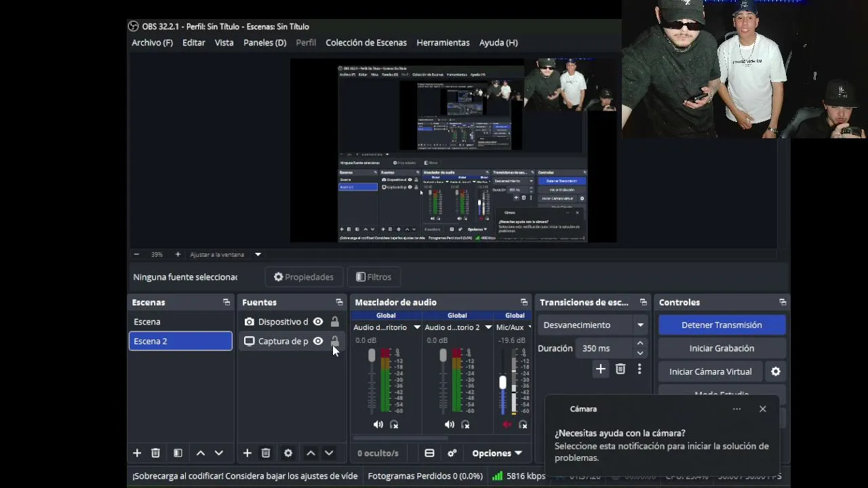Image resolution: width=868 pixels, height=488 pixels.
Task: Undock the Transiciones de escena panel
Action: tap(643, 302)
